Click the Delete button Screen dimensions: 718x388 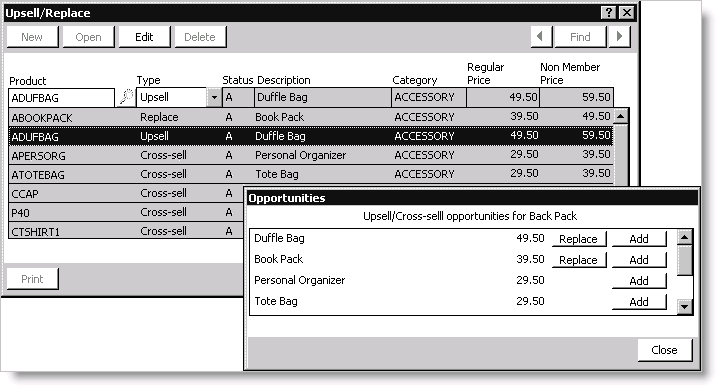(200, 37)
